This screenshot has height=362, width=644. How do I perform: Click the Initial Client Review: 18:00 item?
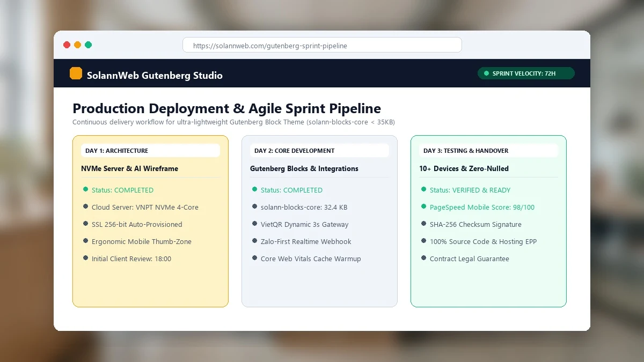click(x=131, y=258)
